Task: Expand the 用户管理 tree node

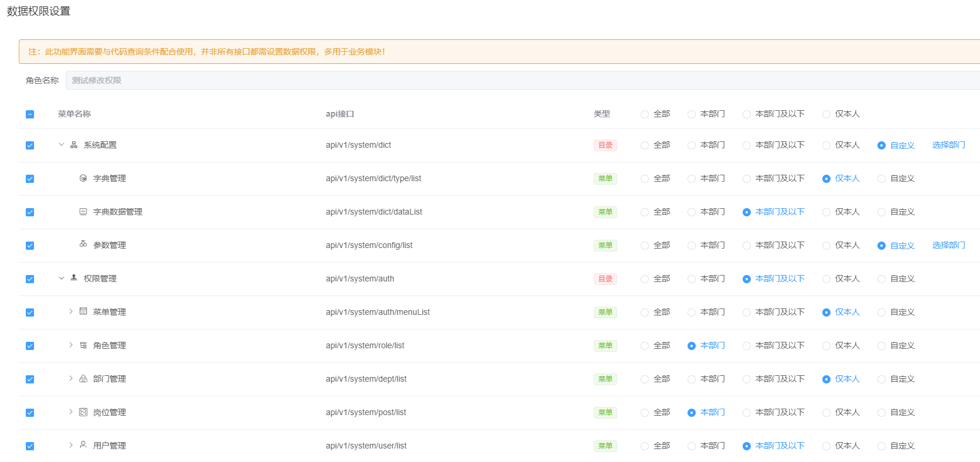Action: [71, 445]
